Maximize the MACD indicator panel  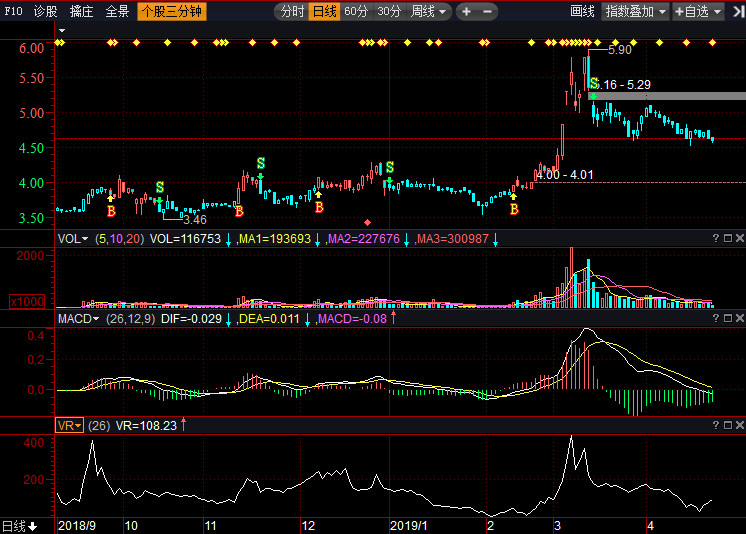[x=728, y=318]
